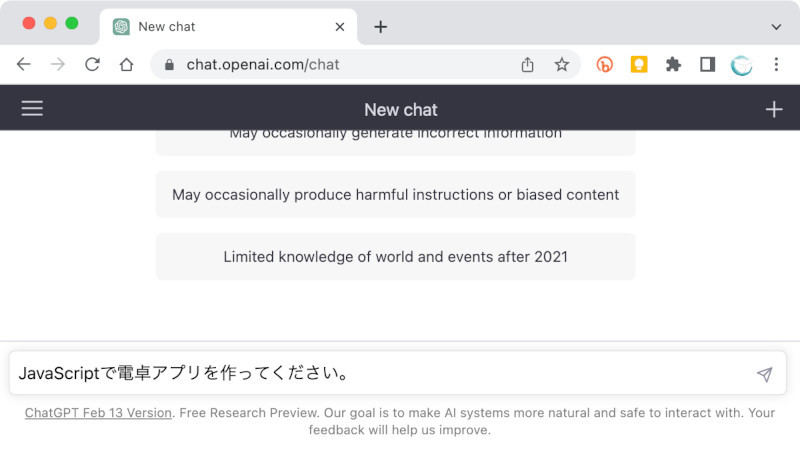Viewport: 800px width, 451px height.
Task: Toggle the browser side panel icon
Action: point(707,65)
